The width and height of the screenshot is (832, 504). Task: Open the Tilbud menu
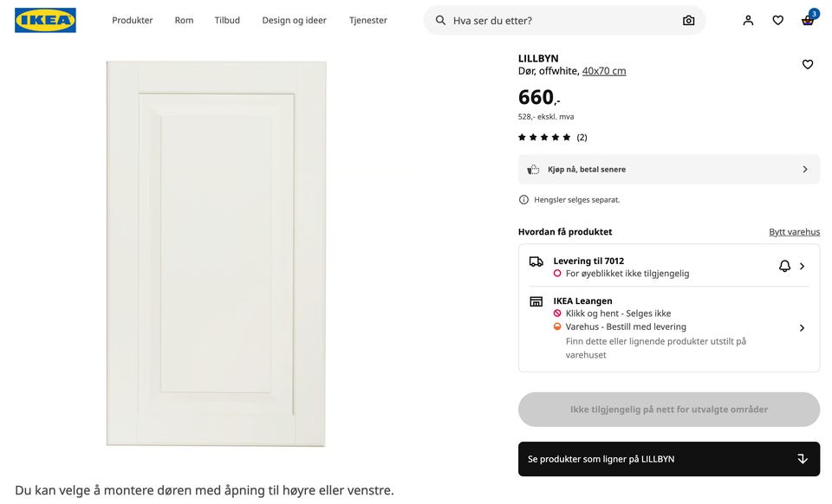click(227, 20)
